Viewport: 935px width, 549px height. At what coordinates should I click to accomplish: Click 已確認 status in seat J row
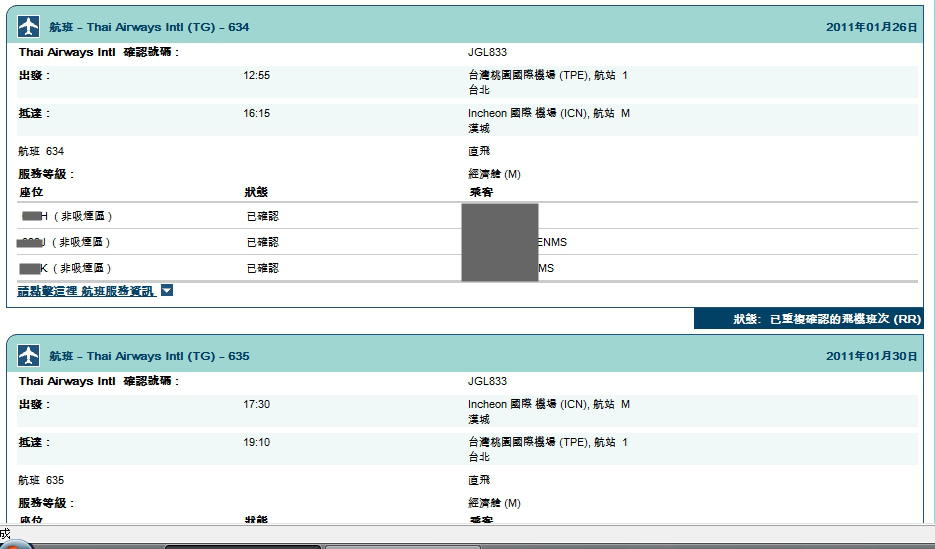(x=262, y=242)
